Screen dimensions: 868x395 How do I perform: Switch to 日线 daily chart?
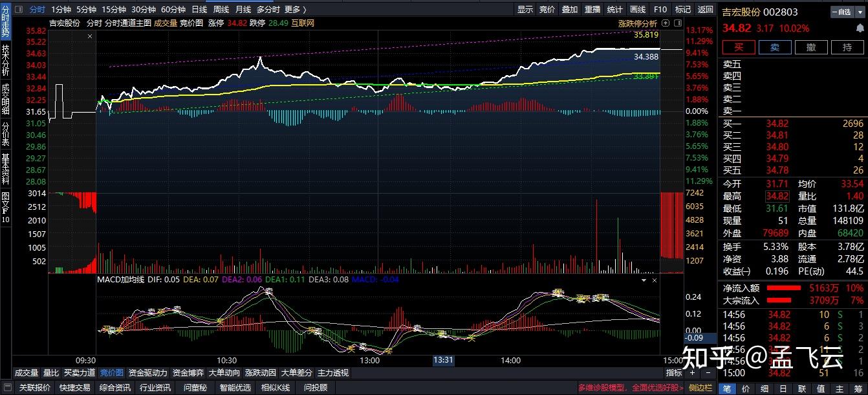(x=199, y=10)
